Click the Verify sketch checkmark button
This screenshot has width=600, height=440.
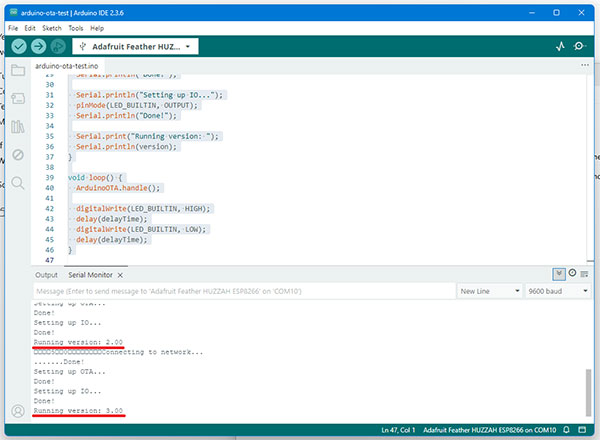pos(19,47)
